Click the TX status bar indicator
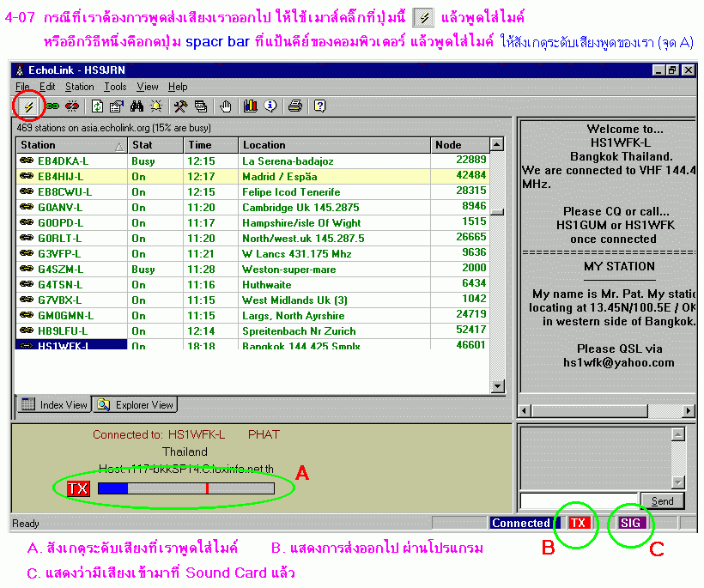The image size is (704, 588). coord(578,523)
